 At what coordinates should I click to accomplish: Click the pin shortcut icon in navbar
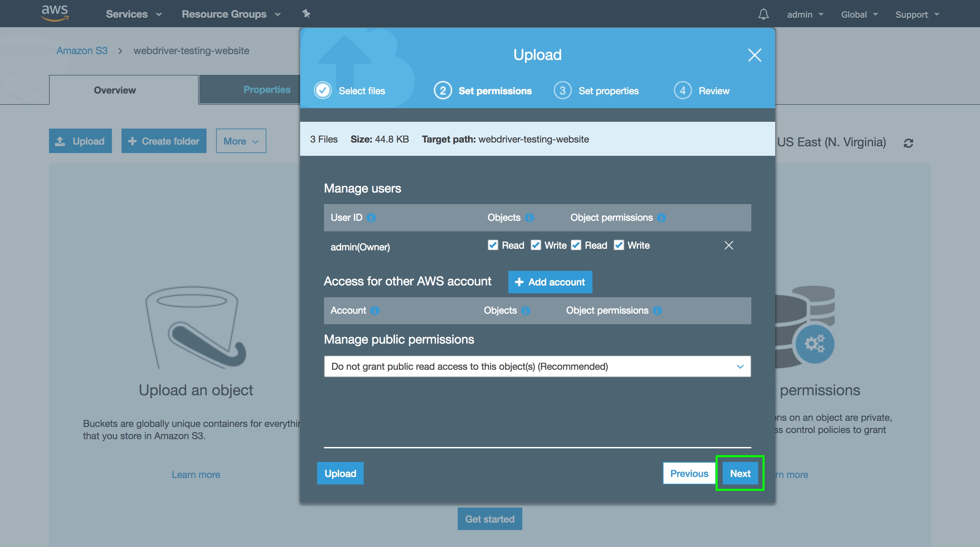pyautogui.click(x=306, y=14)
